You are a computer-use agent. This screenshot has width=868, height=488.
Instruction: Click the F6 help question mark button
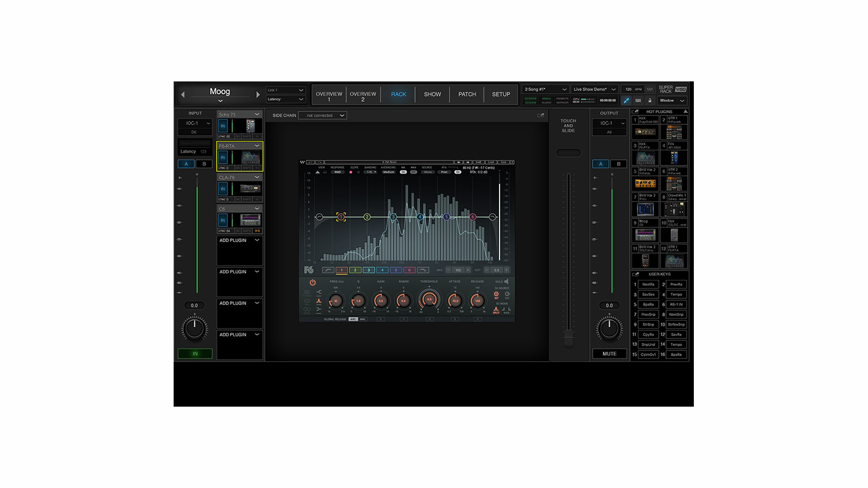(512, 162)
